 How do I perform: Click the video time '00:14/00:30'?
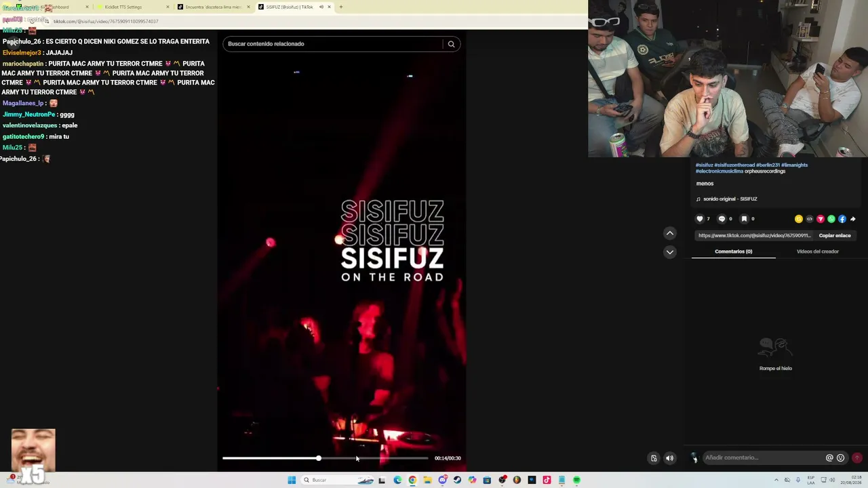pos(448,458)
